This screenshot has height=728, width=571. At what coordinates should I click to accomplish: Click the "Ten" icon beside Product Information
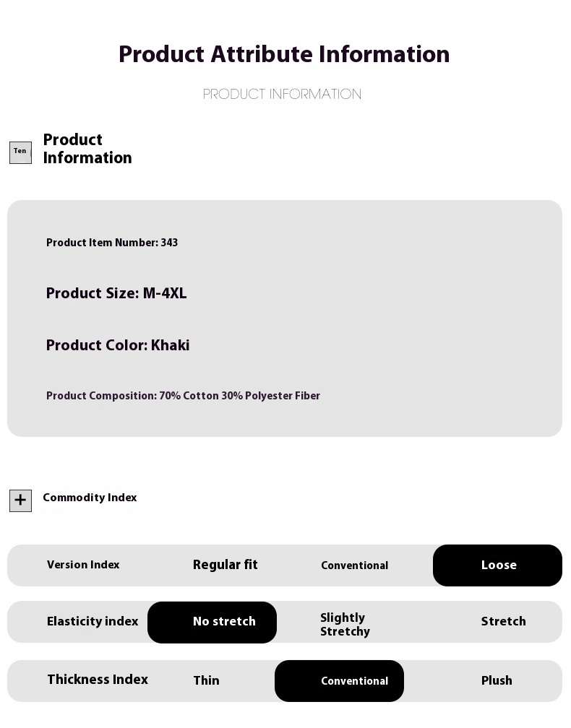[20, 152]
